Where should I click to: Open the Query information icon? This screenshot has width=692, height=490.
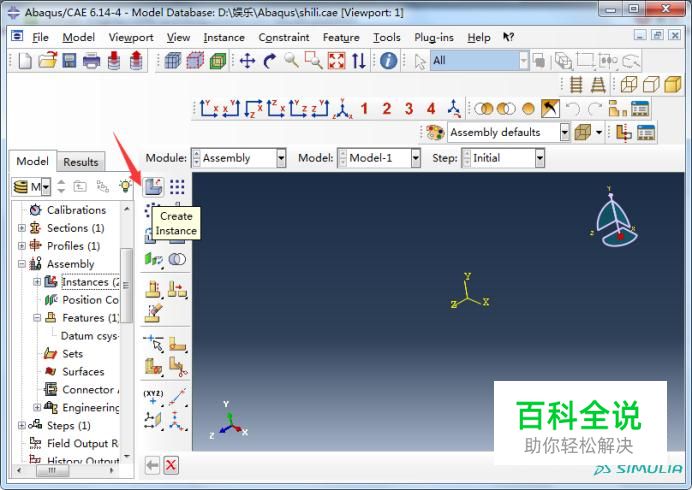point(388,60)
